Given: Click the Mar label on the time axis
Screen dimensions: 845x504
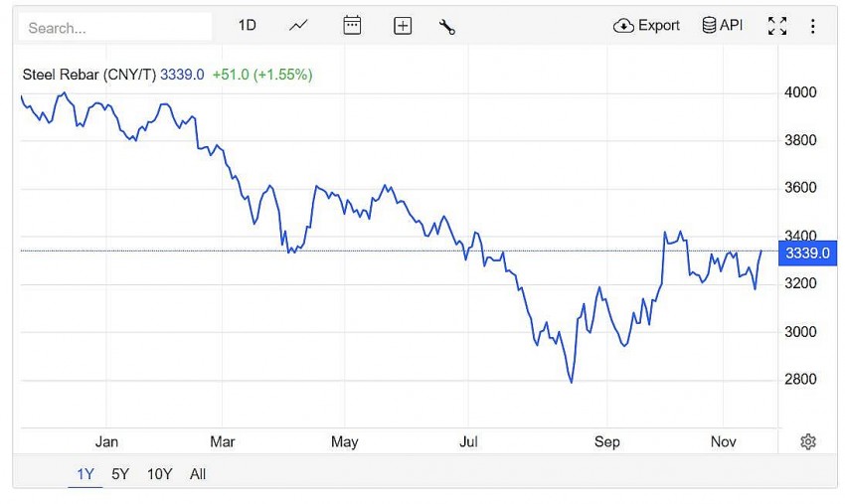Looking at the screenshot, I should [223, 441].
